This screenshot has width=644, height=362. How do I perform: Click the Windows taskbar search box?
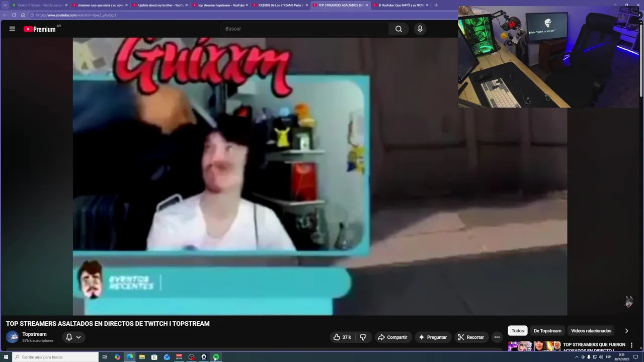[55, 357]
